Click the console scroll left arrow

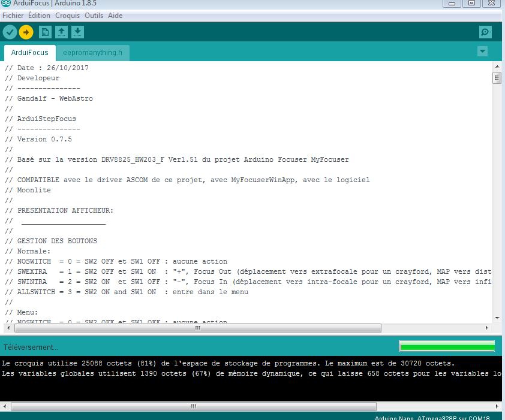pos(5,406)
